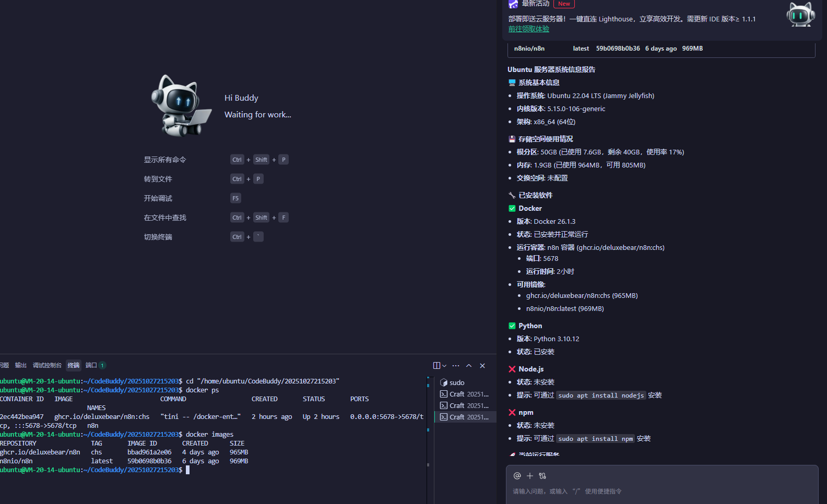Viewport: 827px width, 504px height.
Task: Click the 端口 tab count badge
Action: click(x=102, y=365)
